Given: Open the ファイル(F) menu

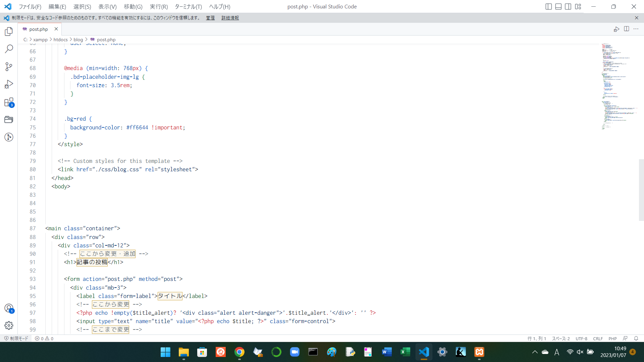Looking at the screenshot, I should [x=30, y=6].
